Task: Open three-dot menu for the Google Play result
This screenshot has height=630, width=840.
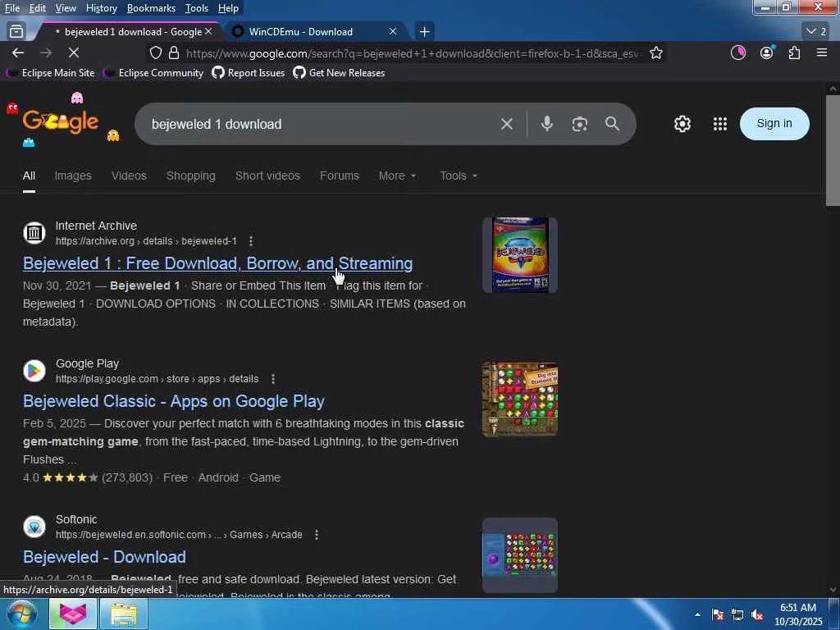Action: (x=272, y=379)
